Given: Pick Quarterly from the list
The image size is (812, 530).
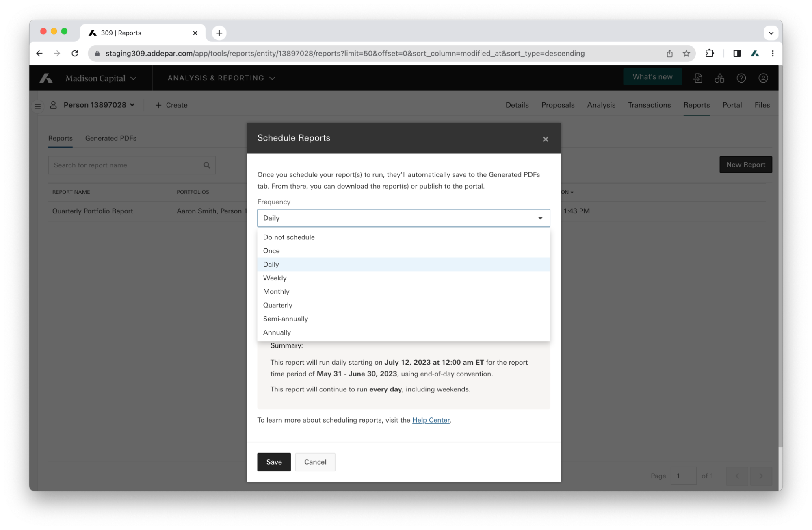Looking at the screenshot, I should tap(403, 305).
